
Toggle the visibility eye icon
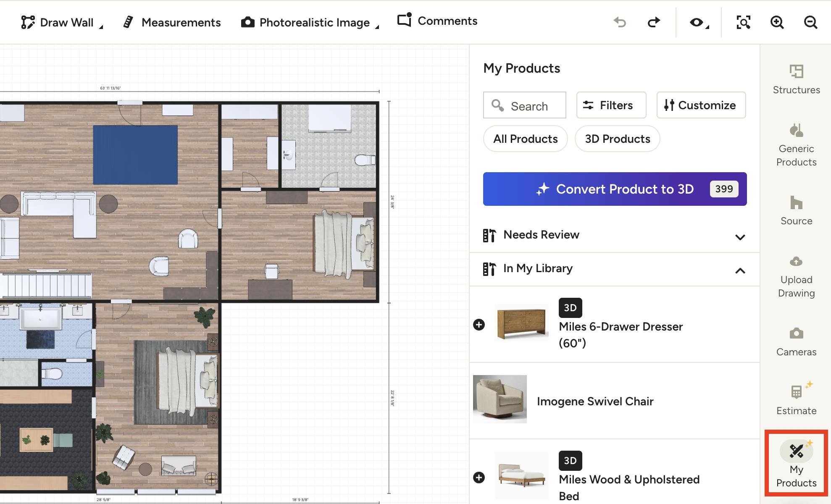tap(696, 22)
